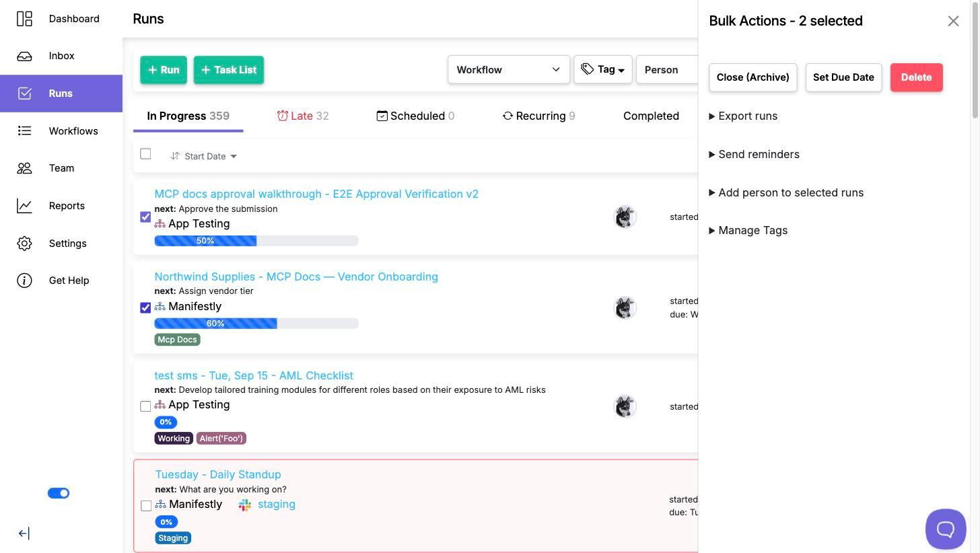
Task: Click the Mcp Docs tag badge
Action: tap(177, 340)
